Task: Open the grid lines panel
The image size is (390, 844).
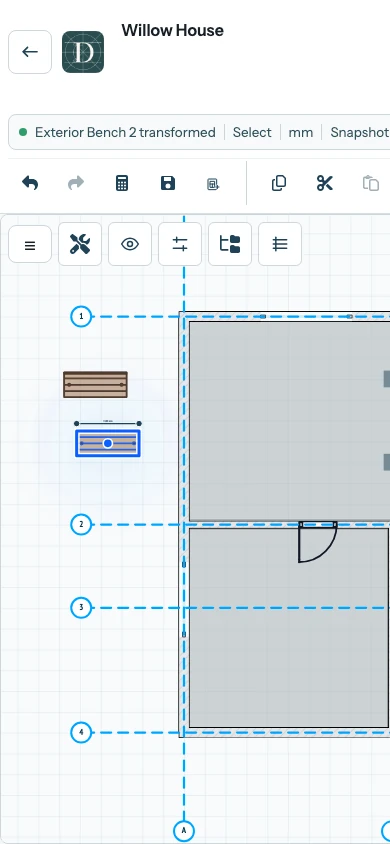Action: point(280,244)
